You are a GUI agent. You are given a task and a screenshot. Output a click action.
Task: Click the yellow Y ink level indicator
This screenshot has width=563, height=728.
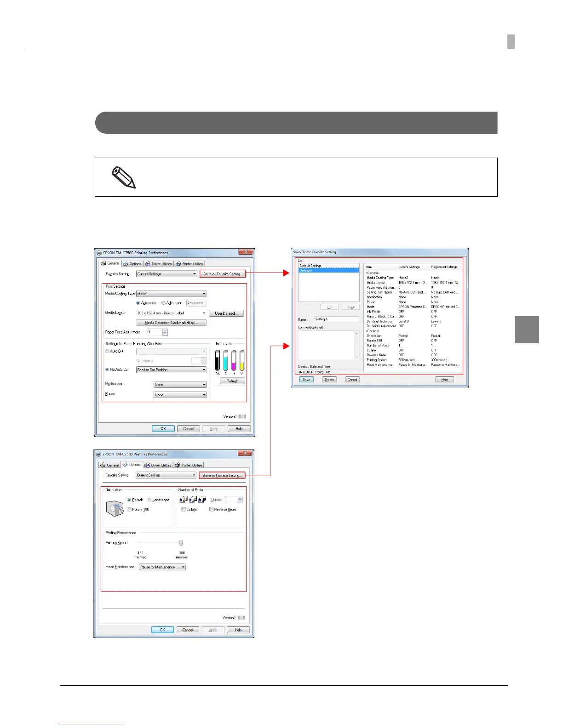(242, 360)
